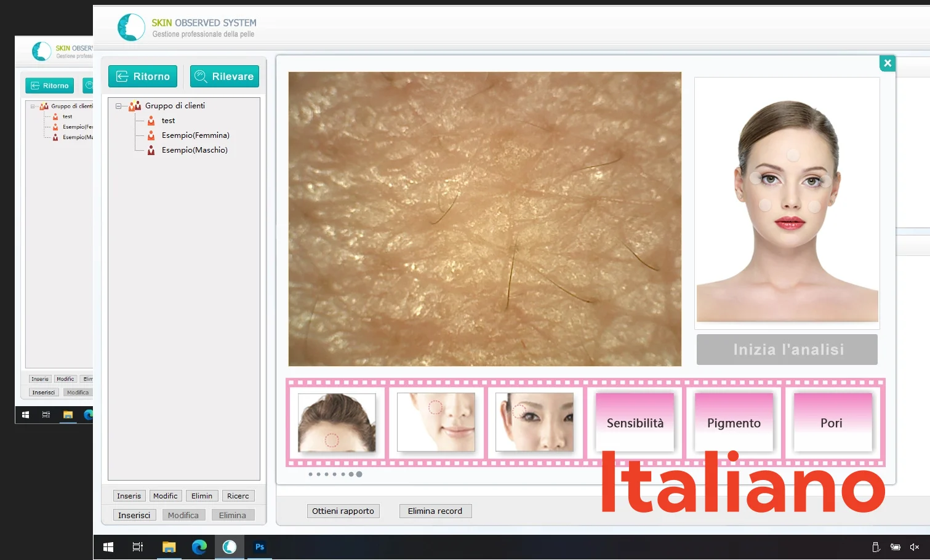
Task: Open Microsoft Edge from the taskbar
Action: coord(199,546)
